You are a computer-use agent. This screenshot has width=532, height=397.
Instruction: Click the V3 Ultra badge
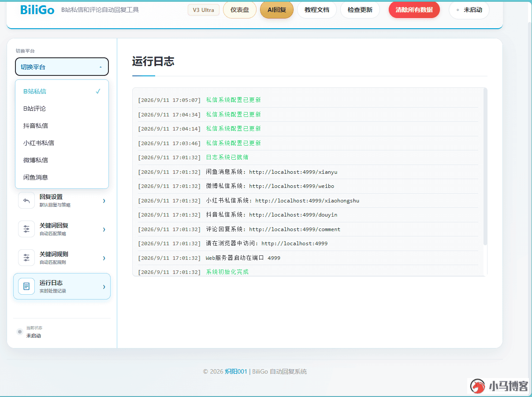tap(204, 10)
